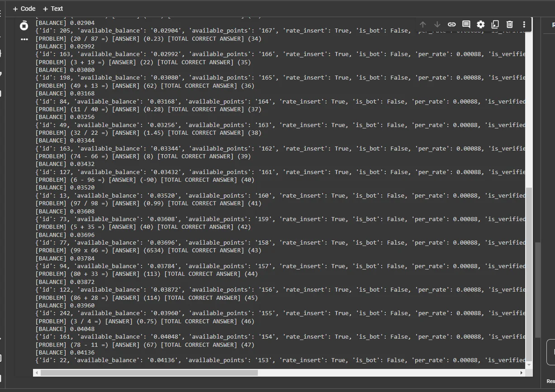This screenshot has height=392, width=555.
Task: Add a new Text cell
Action: coord(53,9)
